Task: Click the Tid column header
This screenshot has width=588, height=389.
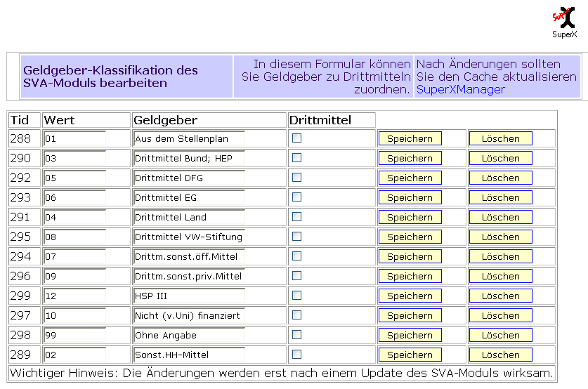Action: pos(20,120)
